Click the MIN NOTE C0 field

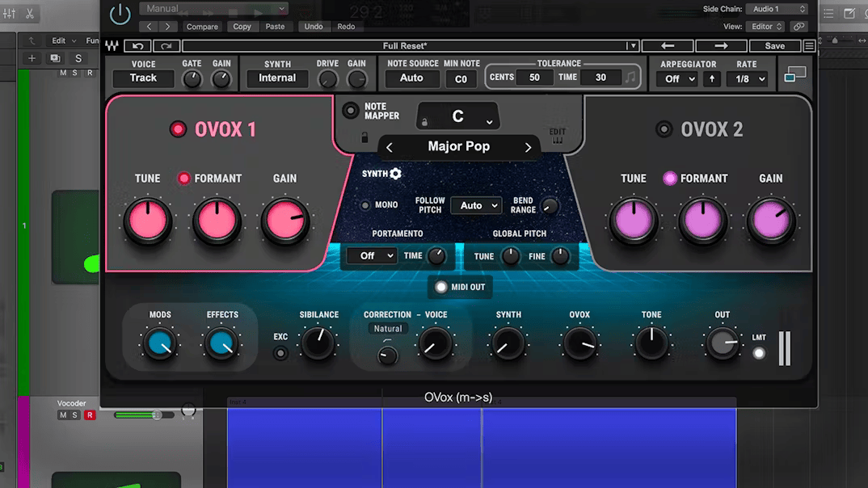[461, 79]
